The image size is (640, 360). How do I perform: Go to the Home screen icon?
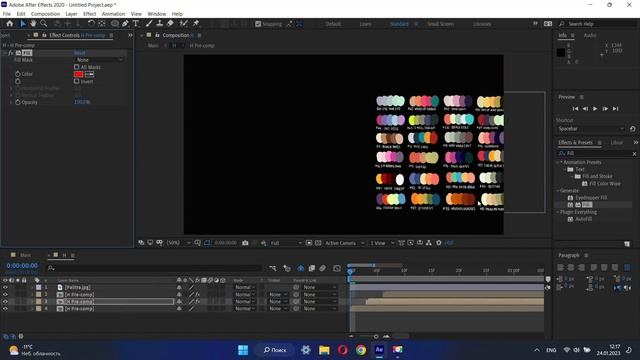click(x=9, y=24)
